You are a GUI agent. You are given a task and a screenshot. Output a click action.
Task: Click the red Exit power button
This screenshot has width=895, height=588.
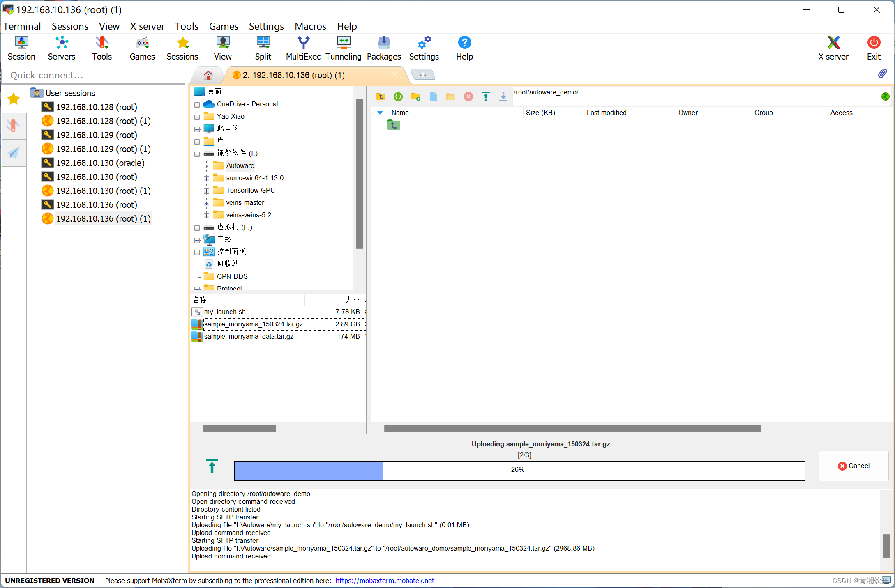click(x=874, y=48)
